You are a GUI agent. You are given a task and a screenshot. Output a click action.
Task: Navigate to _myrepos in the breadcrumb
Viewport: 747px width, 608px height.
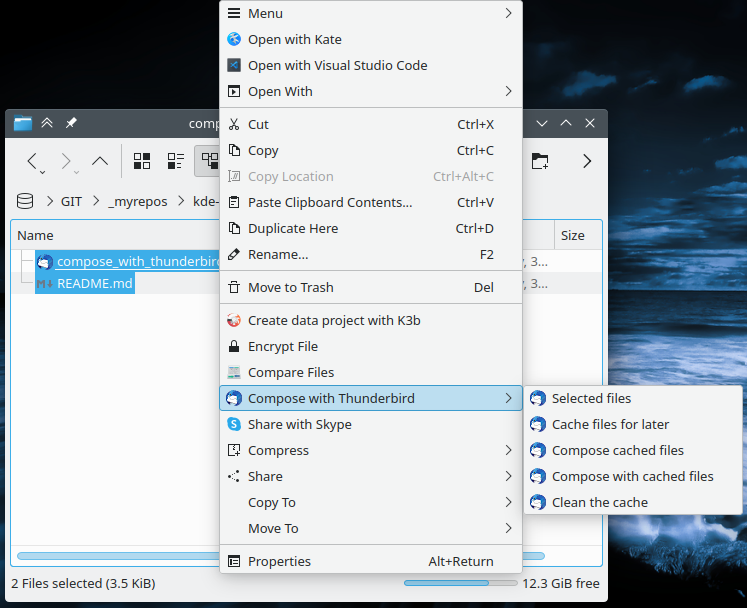click(138, 202)
